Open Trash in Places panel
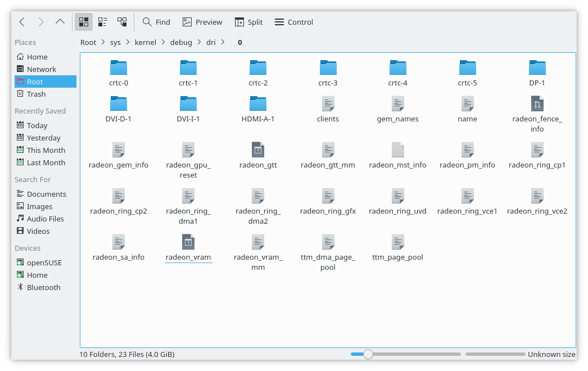 click(x=36, y=94)
